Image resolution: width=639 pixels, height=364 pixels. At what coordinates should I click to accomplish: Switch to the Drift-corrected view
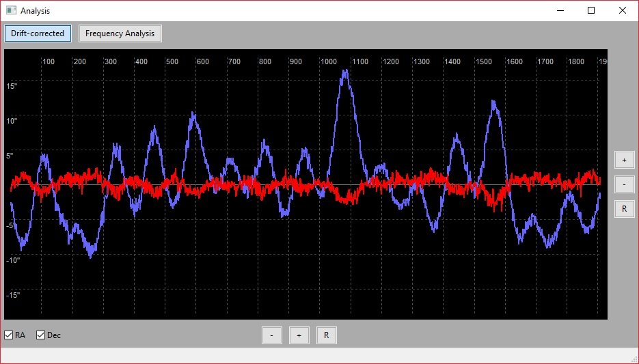coord(38,33)
